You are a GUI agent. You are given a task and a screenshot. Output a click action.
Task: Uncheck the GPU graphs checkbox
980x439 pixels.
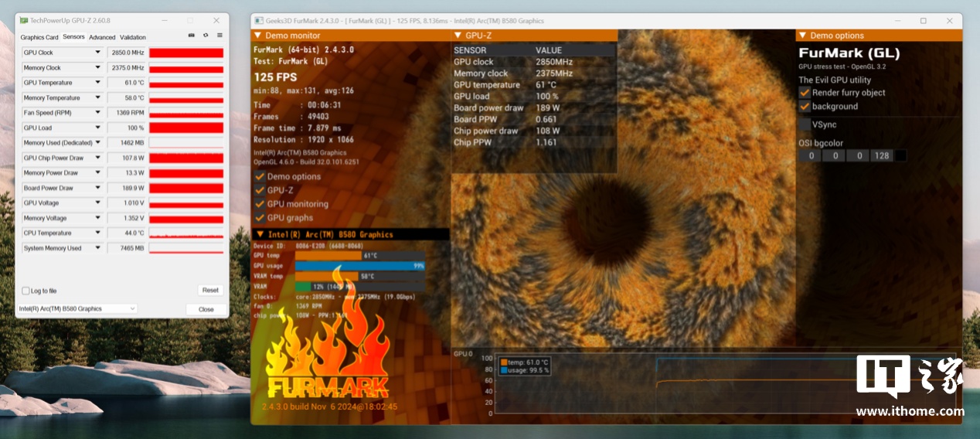point(260,218)
